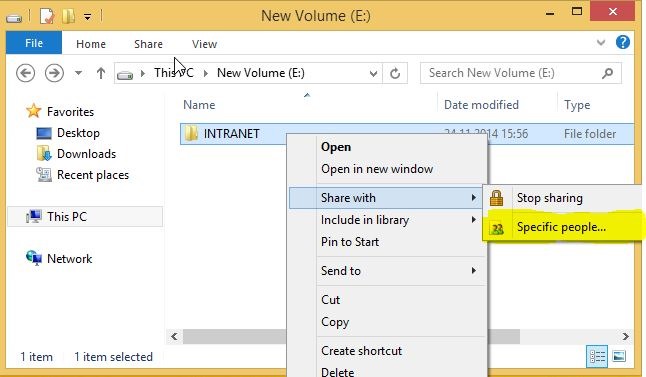
Task: Click the Stop sharing padlock icon
Action: click(x=496, y=198)
